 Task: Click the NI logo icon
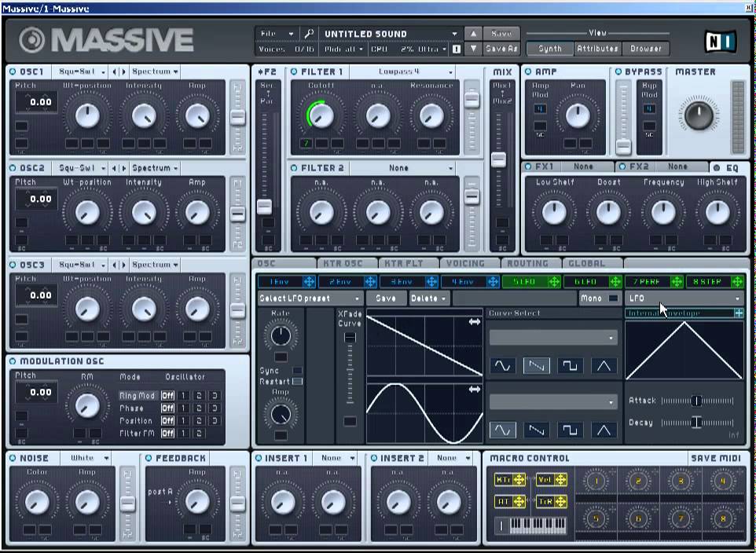click(x=721, y=42)
